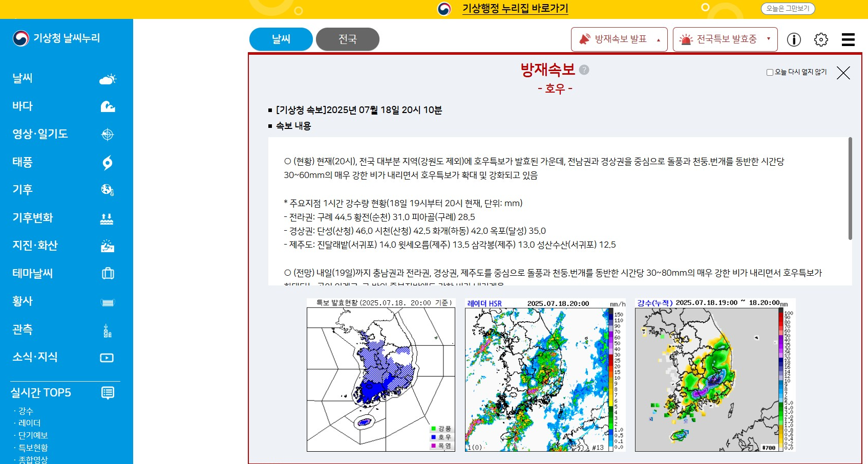Click the 기상청 날씨누리 logo
This screenshot has width=868, height=464.
tap(56, 38)
